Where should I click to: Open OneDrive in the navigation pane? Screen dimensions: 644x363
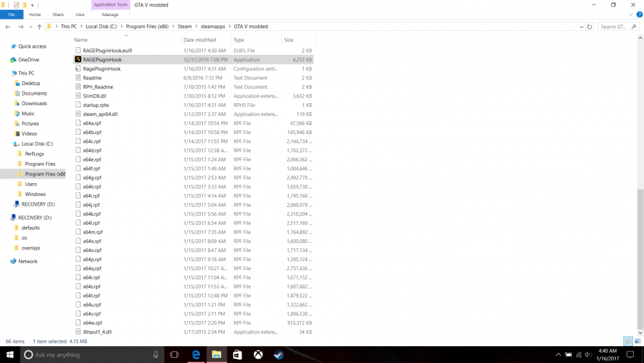[x=28, y=59]
